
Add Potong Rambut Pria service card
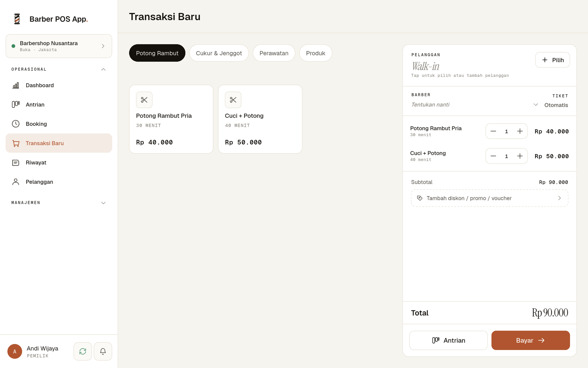[x=171, y=119]
